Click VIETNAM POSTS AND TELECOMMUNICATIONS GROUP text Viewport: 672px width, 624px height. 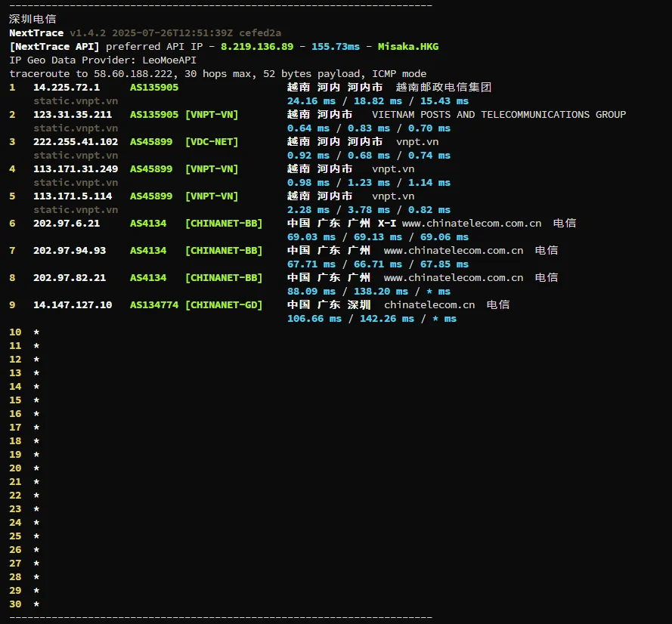pos(499,115)
